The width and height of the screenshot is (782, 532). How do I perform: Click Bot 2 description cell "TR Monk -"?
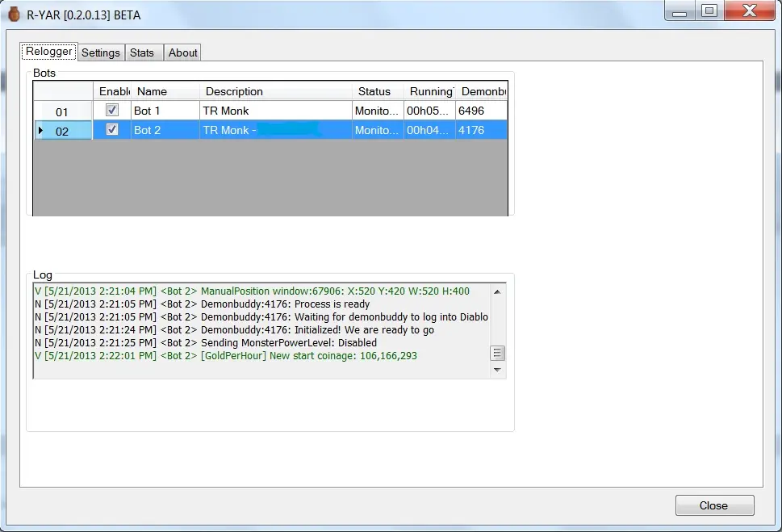coord(276,130)
